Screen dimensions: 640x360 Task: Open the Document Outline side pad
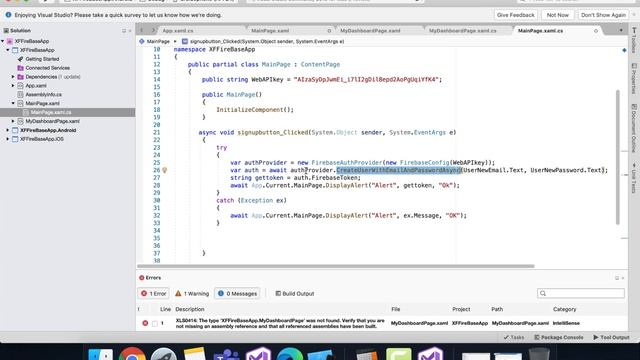[634, 129]
